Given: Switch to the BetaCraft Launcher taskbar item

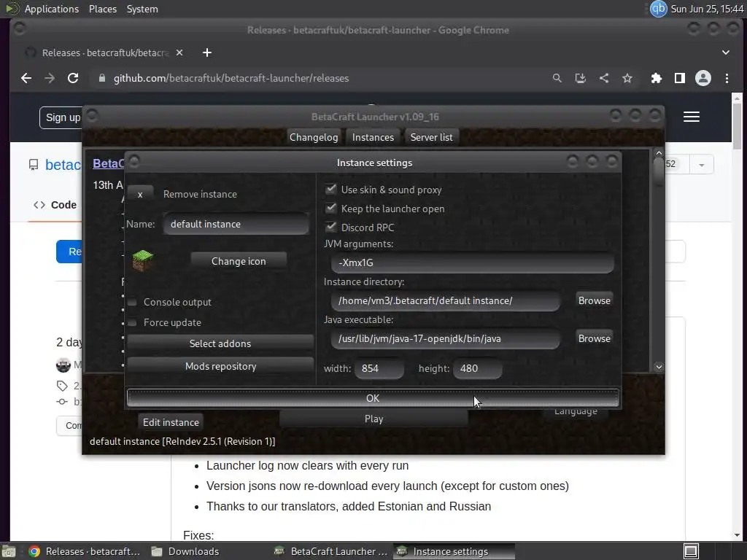Looking at the screenshot, I should (331, 551).
